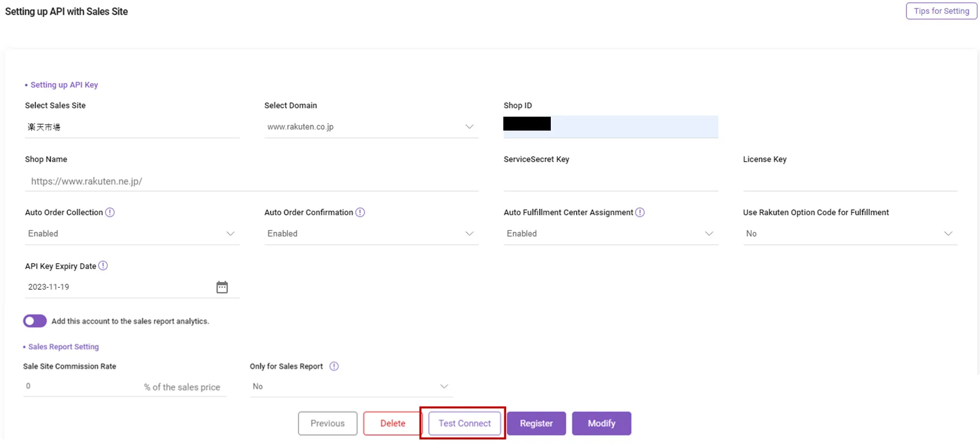Click the Tips for Setting button
This screenshot has height=445, width=980.
(x=941, y=11)
